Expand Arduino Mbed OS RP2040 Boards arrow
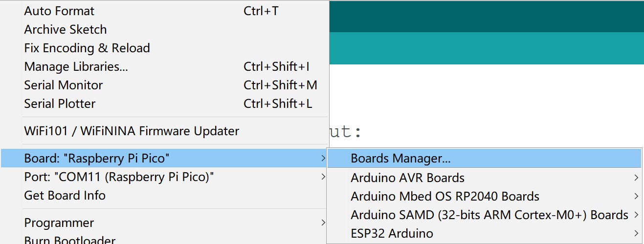The height and width of the screenshot is (244, 644). click(636, 196)
